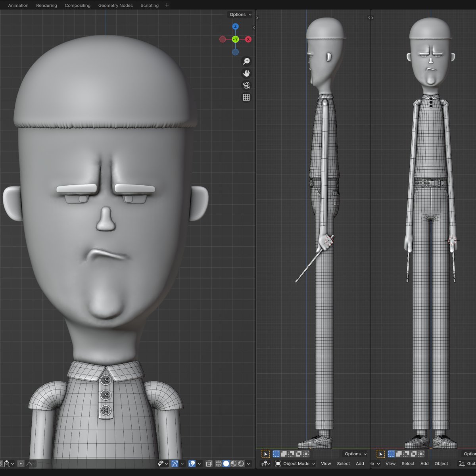
Task: Choose Subtract selection mode in middle viewport
Action: point(291,454)
